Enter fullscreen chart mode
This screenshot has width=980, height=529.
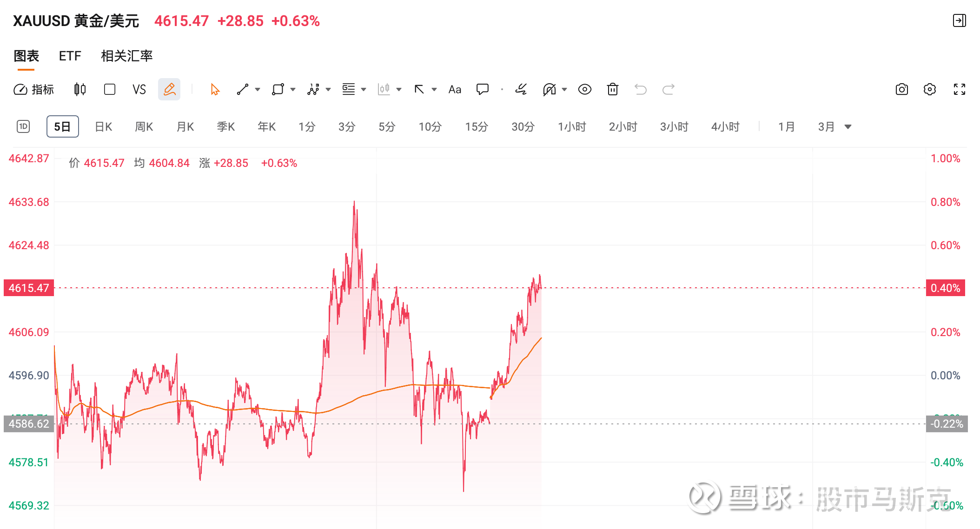coord(959,89)
